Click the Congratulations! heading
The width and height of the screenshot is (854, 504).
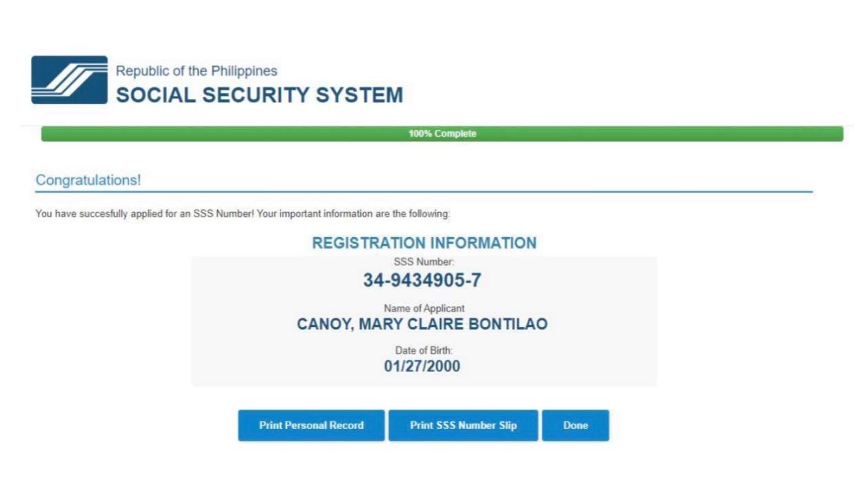[88, 180]
